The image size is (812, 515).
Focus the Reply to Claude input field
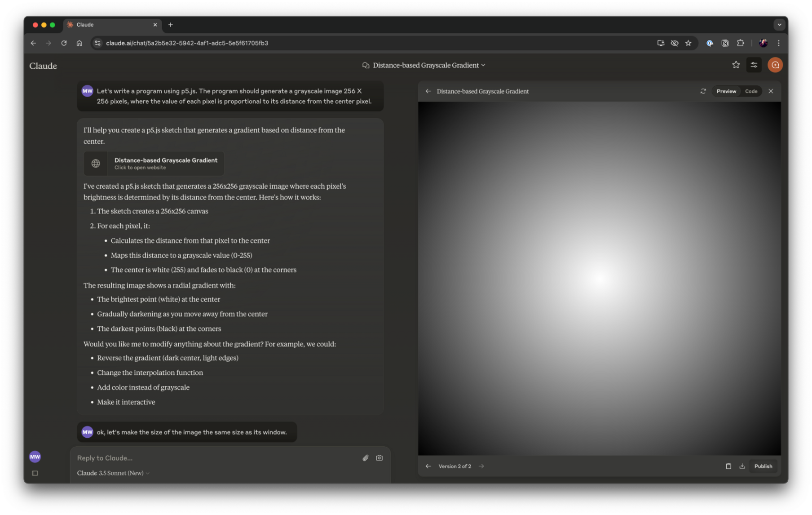coord(216,458)
